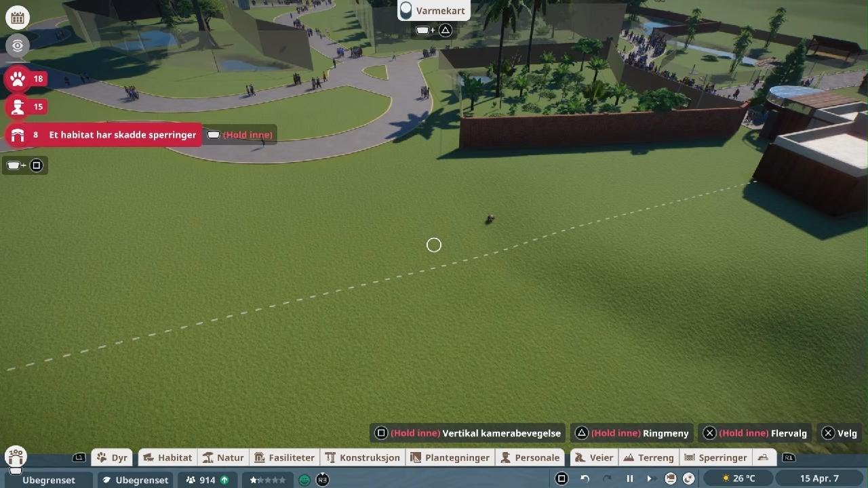Click the undo arrow
Screen dimensions: 868x488
(585, 479)
